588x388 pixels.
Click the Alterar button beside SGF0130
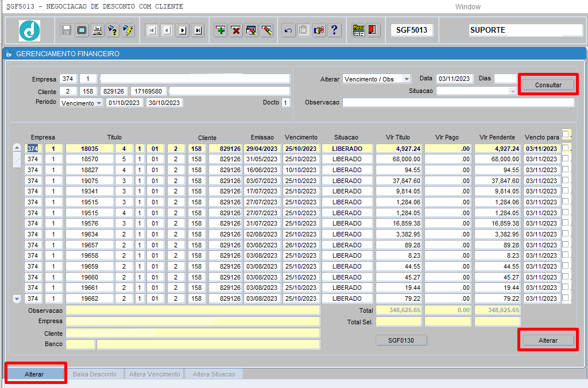click(x=548, y=340)
